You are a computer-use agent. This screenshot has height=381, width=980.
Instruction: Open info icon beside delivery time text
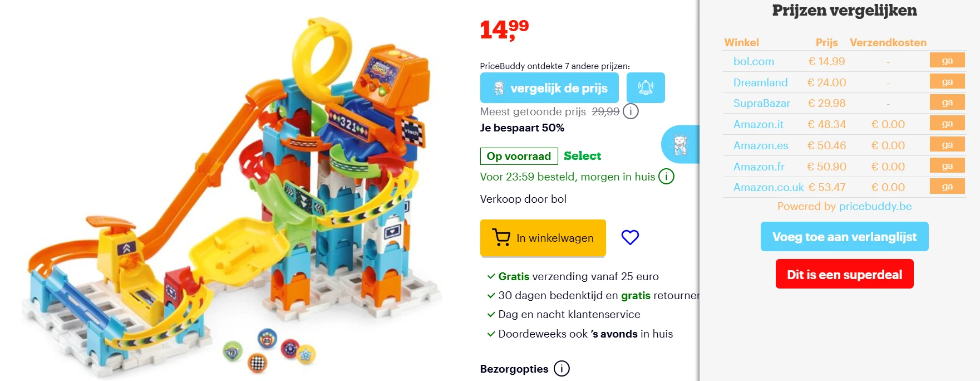point(666,177)
